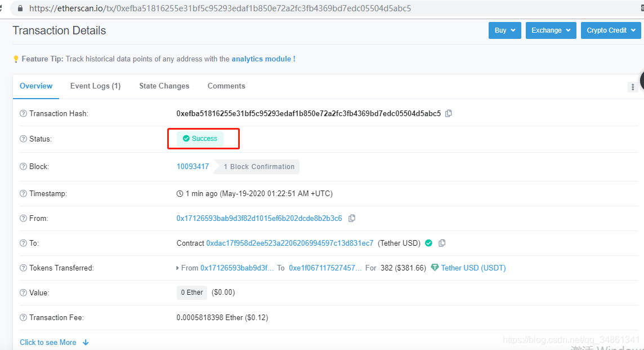Click the help icon beside Block
This screenshot has width=644, height=350.
[x=24, y=167]
